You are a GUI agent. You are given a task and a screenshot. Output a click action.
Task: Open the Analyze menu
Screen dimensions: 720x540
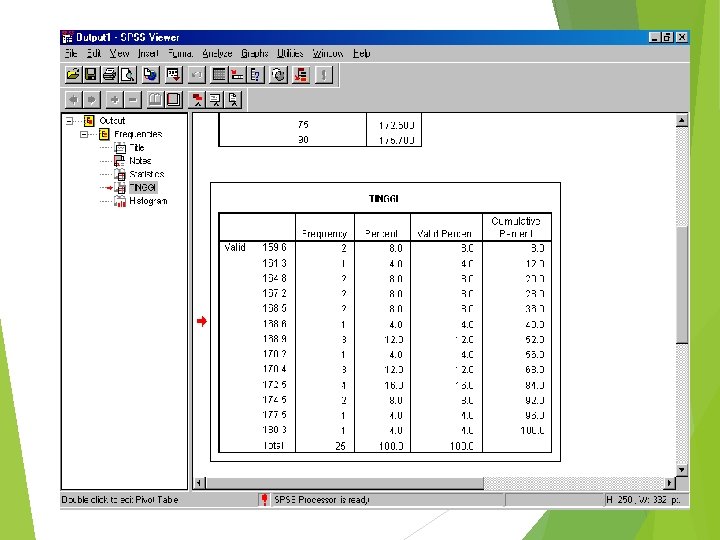pyautogui.click(x=217, y=53)
